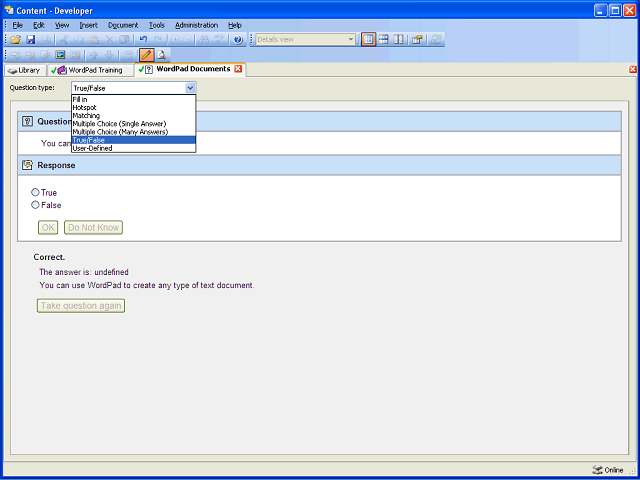Image resolution: width=640 pixels, height=480 pixels.
Task: Select the True radio button
Action: tap(36, 192)
